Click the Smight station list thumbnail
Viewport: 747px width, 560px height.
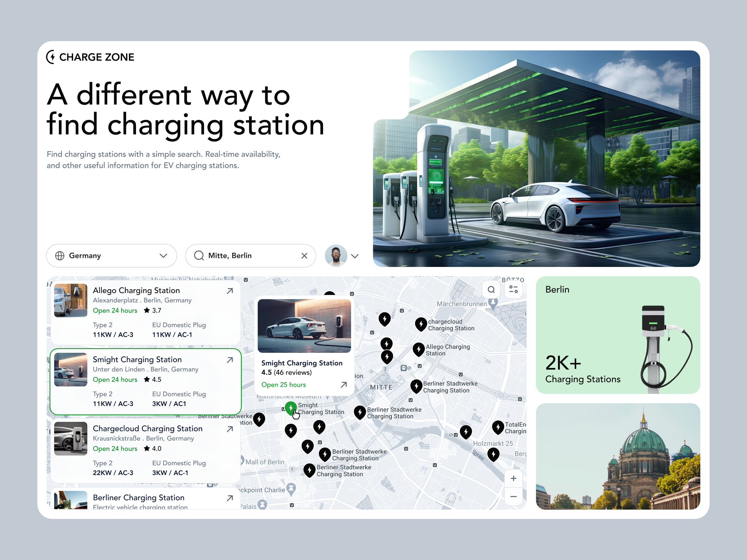point(71,369)
